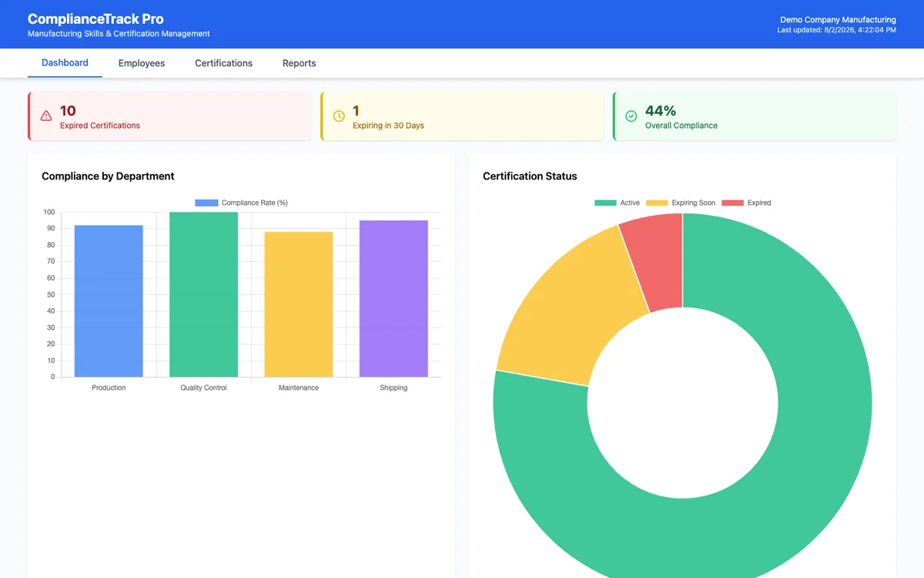This screenshot has height=578, width=924.
Task: Toggle the Compliance Rate (%) legend item
Action: (x=241, y=203)
